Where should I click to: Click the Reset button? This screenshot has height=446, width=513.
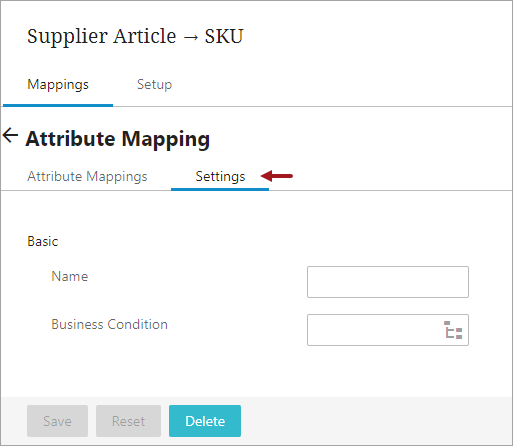click(x=128, y=421)
